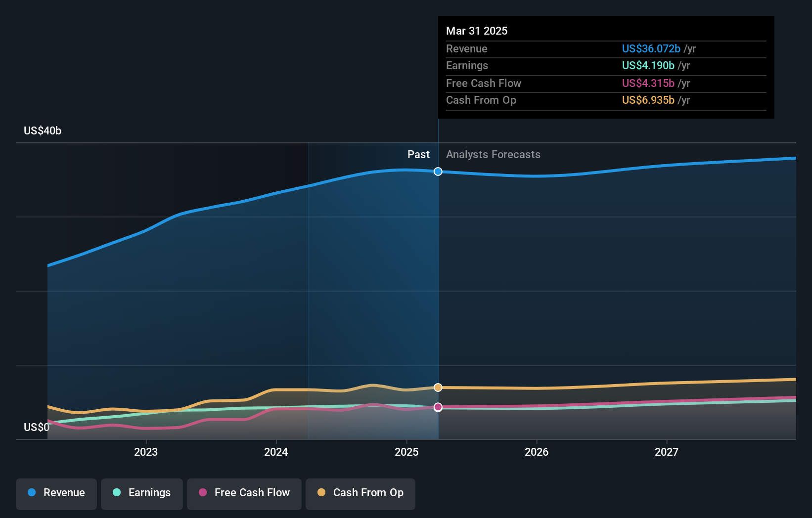This screenshot has width=812, height=518.
Task: Click the Past section label
Action: 418,154
